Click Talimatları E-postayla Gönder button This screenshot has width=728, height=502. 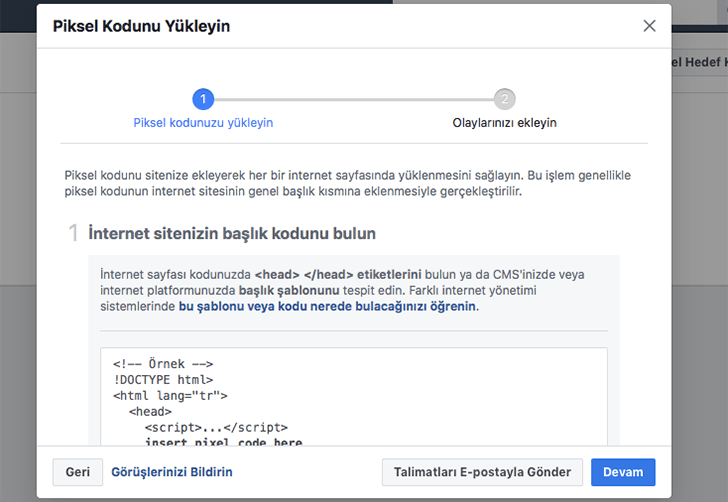pos(482,472)
